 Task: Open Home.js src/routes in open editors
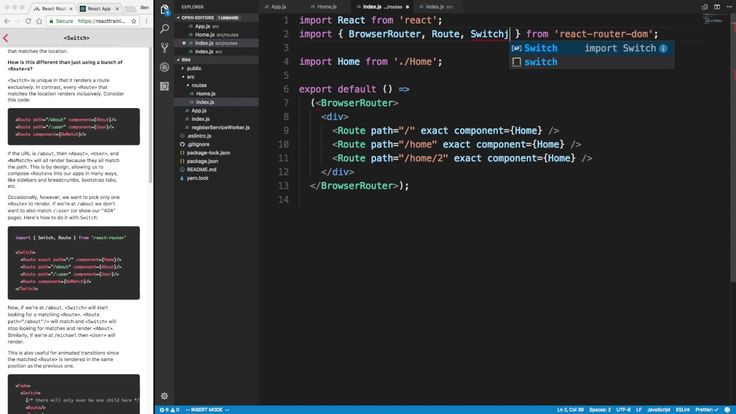(x=217, y=35)
